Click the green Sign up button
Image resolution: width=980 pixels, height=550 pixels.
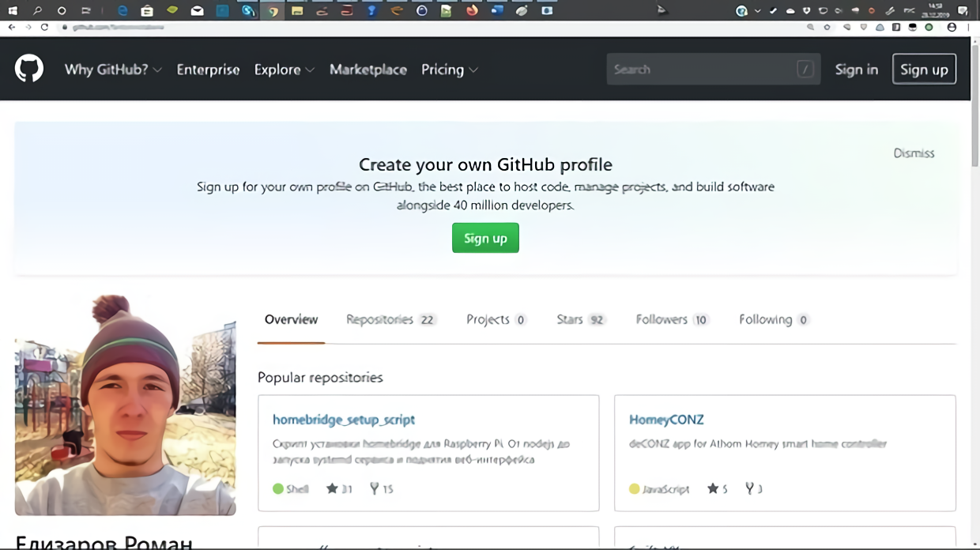[x=485, y=238]
